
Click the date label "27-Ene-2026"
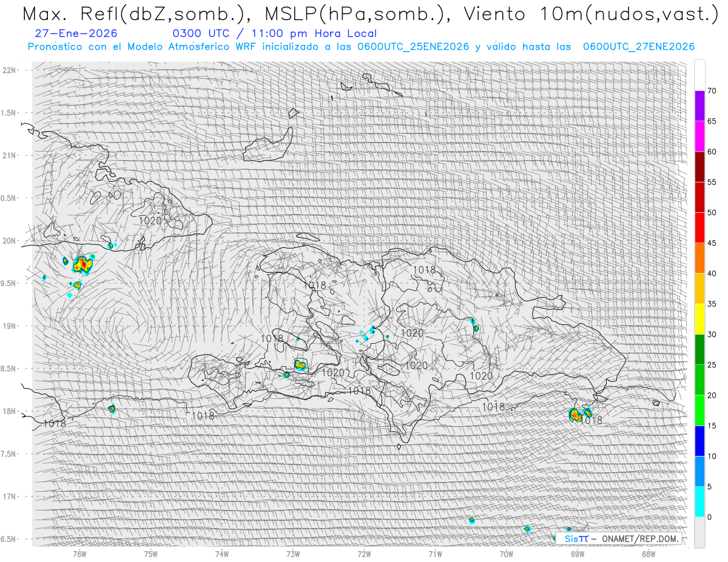tap(76, 34)
